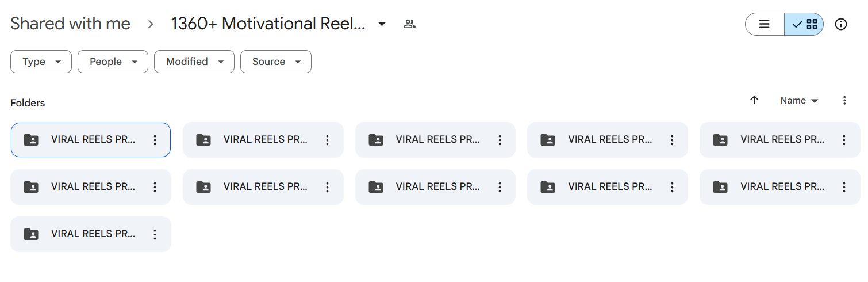Open the view details info icon

(841, 24)
